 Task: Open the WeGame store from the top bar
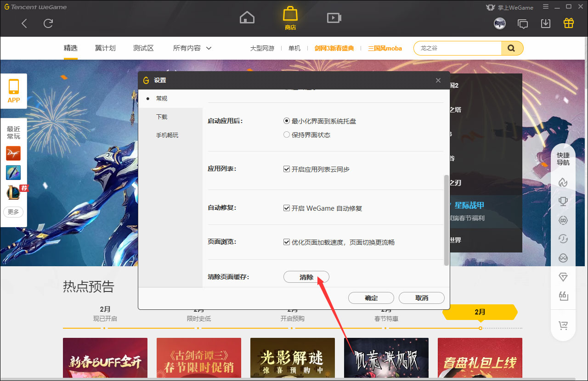290,17
